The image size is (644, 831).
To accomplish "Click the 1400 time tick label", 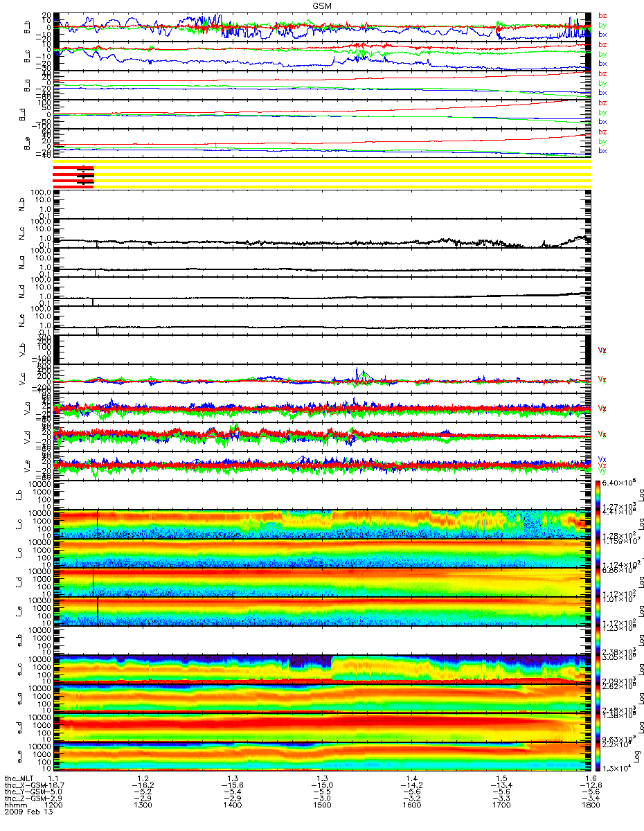I will 233,805.
